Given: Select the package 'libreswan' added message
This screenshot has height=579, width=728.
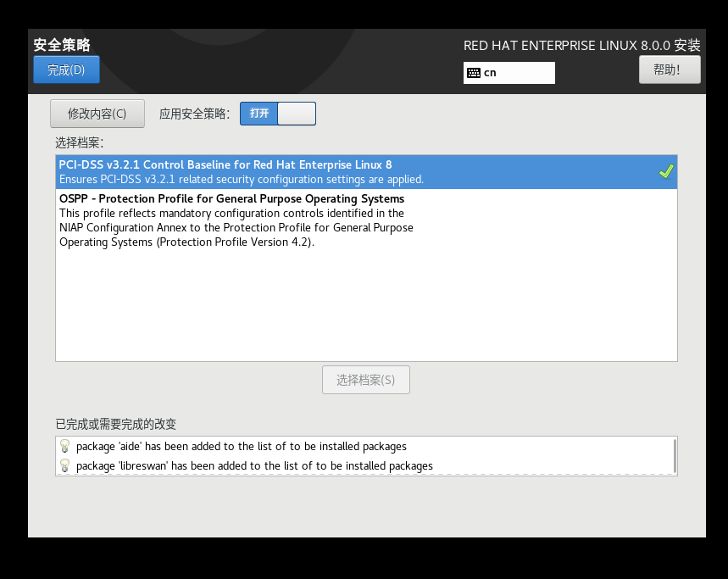Looking at the screenshot, I should [254, 465].
